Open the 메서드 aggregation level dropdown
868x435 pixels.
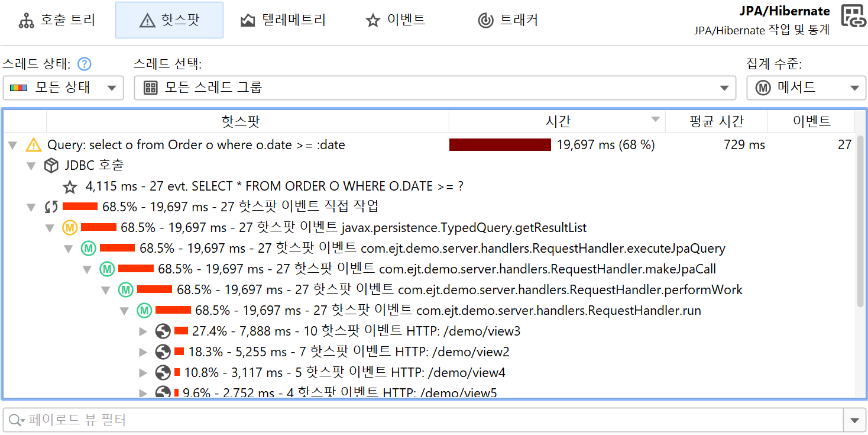(x=806, y=88)
